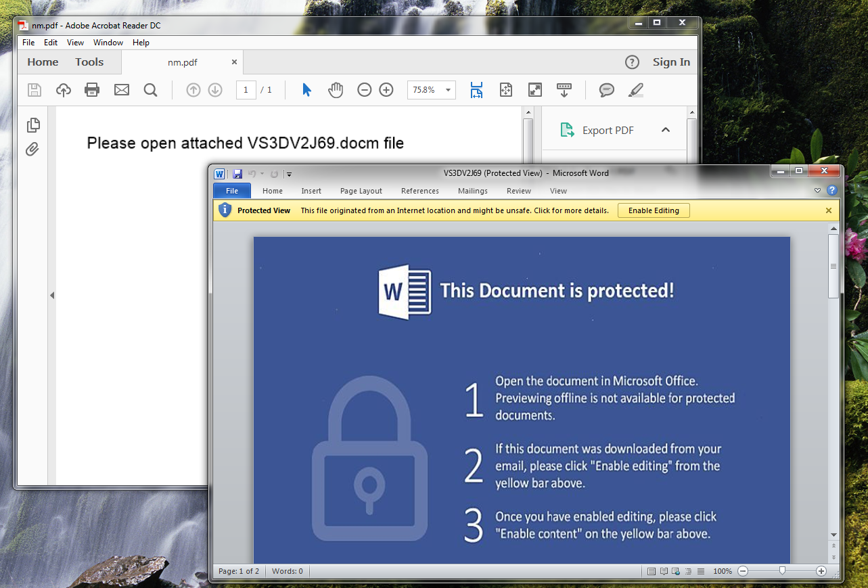868x588 pixels.
Task: Switch to Web Layout view in Word
Action: click(676, 572)
